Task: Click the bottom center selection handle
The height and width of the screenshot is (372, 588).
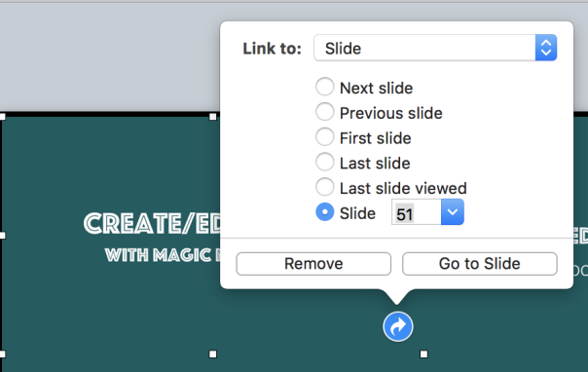Action: click(x=212, y=354)
